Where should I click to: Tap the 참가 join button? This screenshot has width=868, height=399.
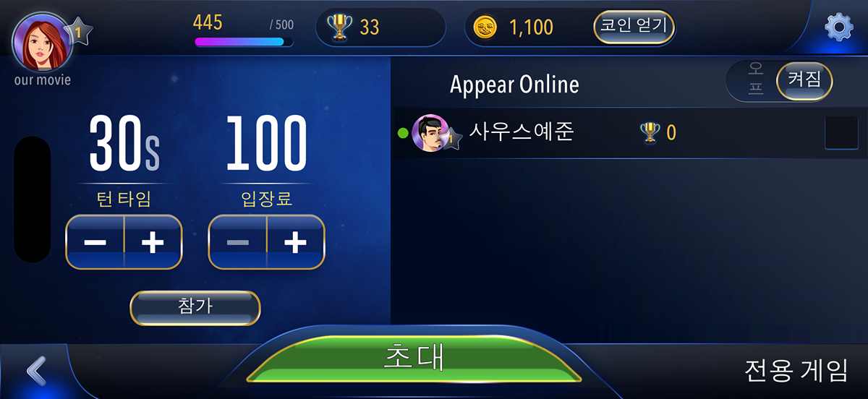click(195, 308)
